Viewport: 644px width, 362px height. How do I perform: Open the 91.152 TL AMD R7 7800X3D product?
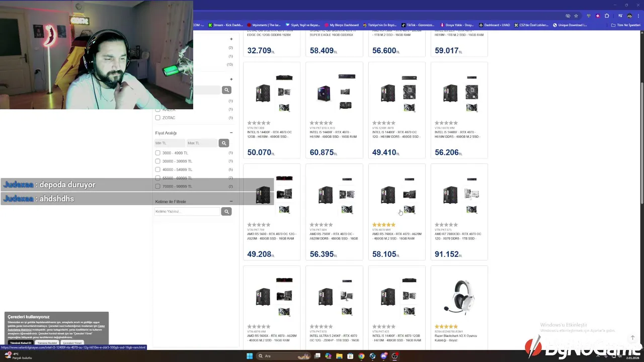459,212
